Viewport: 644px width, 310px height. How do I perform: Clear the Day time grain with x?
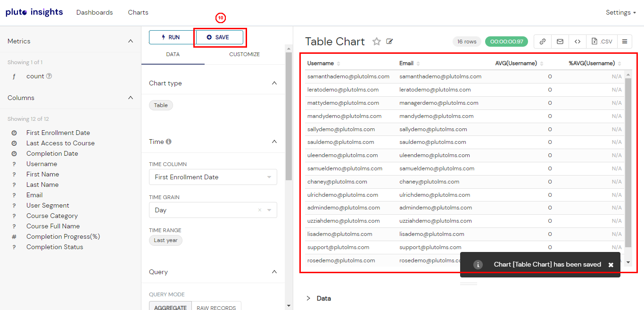(260, 210)
